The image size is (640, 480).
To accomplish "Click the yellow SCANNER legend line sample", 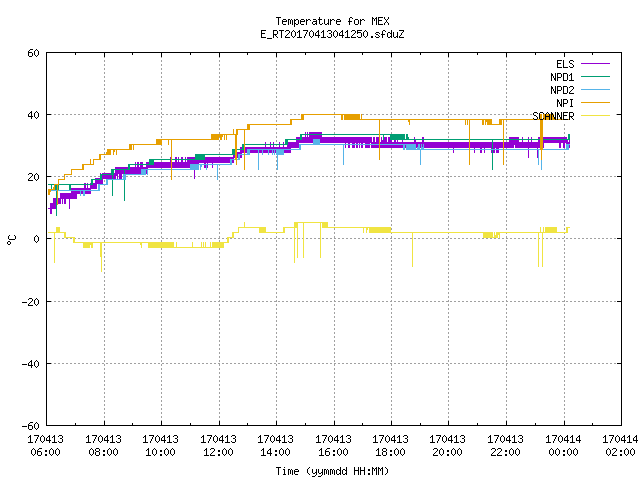I will click(595, 116).
